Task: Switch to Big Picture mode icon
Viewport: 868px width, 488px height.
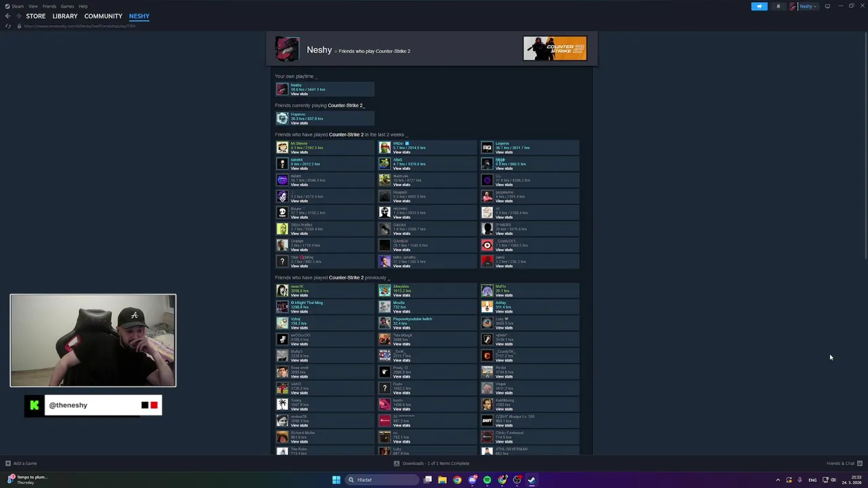Action: (827, 6)
